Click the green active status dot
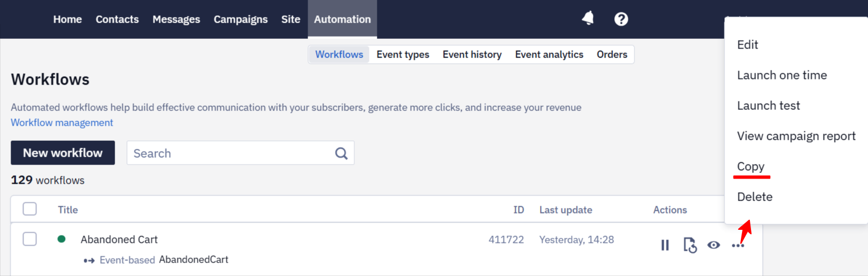The width and height of the screenshot is (868, 276). point(61,239)
